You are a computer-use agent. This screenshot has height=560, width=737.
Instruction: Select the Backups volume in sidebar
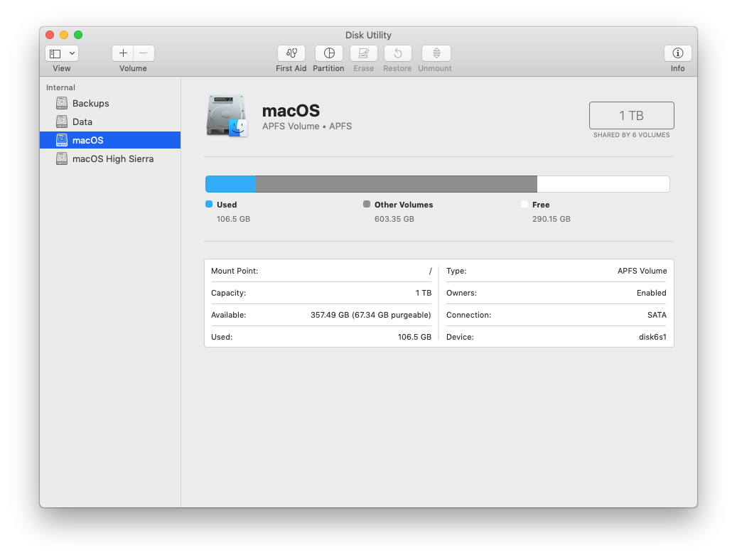point(90,103)
